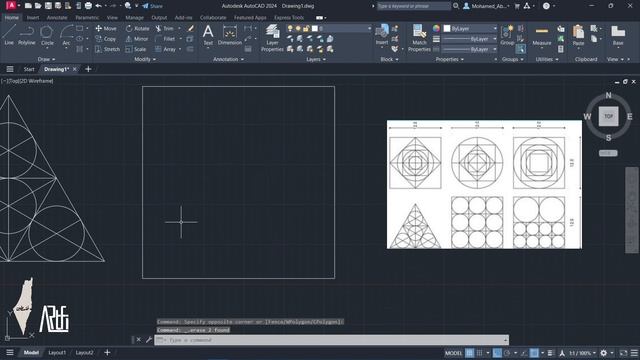Screen dimensions: 640x360
Task: Click Match Properties tool
Action: (419, 38)
